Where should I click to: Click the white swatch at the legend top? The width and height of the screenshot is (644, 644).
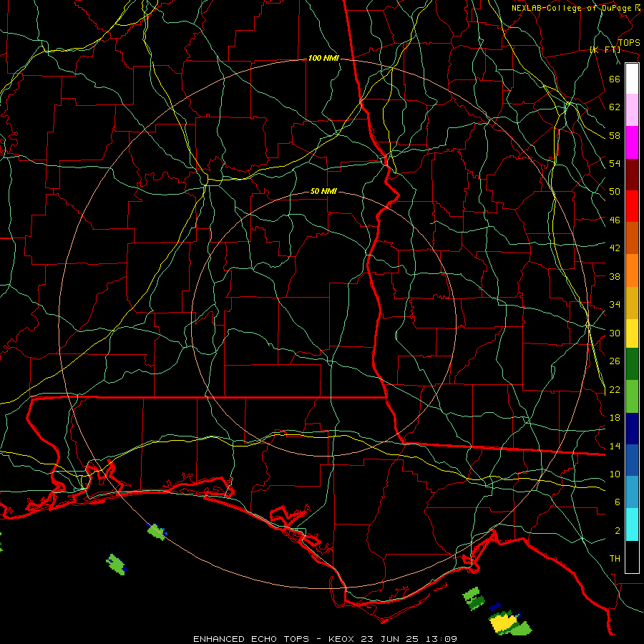tap(632, 79)
